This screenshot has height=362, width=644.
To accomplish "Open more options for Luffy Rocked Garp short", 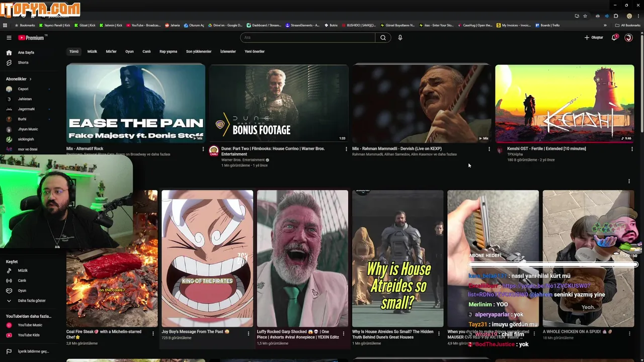I will click(344, 333).
